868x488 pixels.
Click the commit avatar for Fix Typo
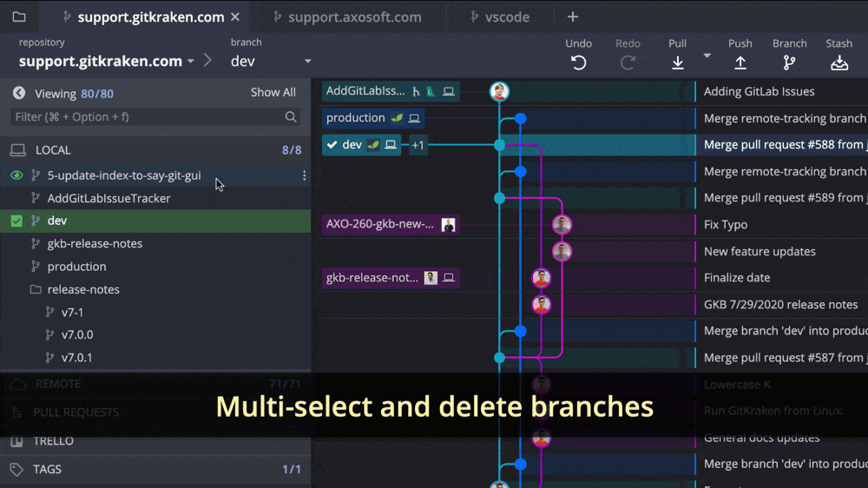562,224
